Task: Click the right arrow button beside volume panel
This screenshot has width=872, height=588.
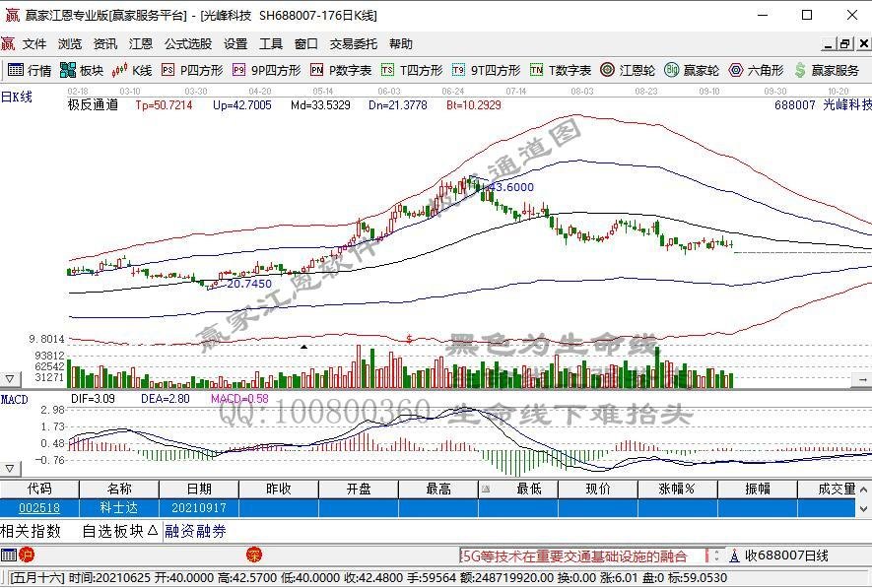Action: (862, 379)
